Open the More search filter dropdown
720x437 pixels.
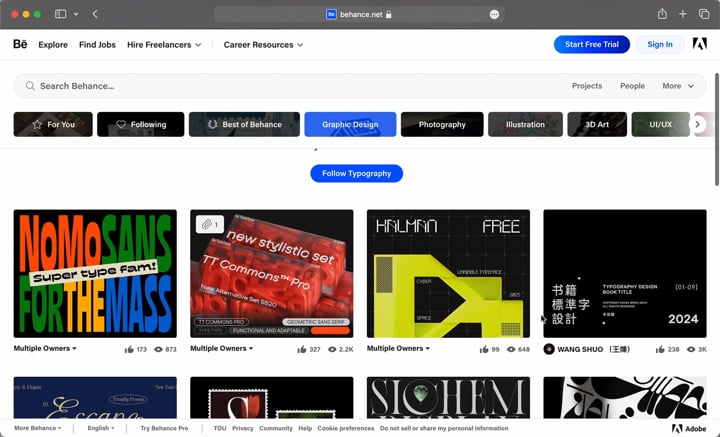[678, 86]
